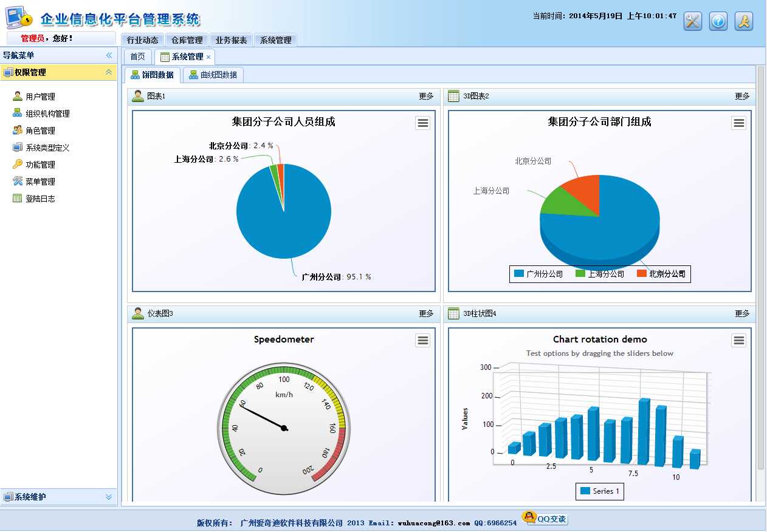Open chart menu for 集团分子公司人员组成 pie chart
The width and height of the screenshot is (767, 532).
point(423,123)
